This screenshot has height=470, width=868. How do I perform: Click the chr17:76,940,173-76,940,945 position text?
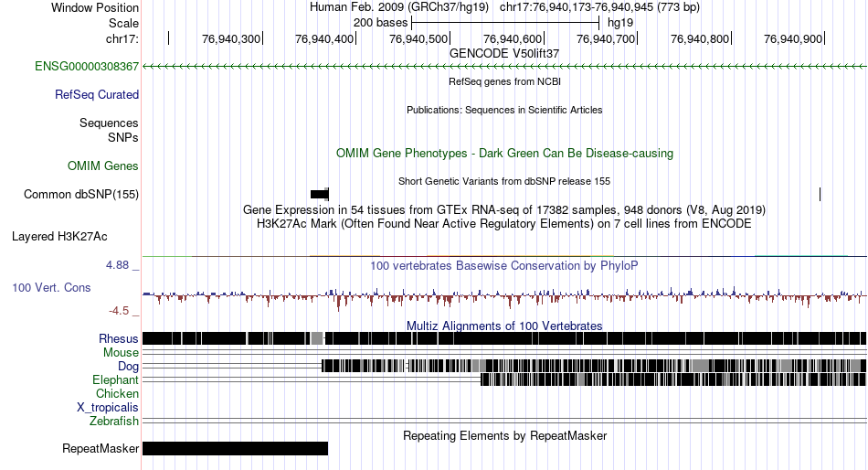[599, 7]
